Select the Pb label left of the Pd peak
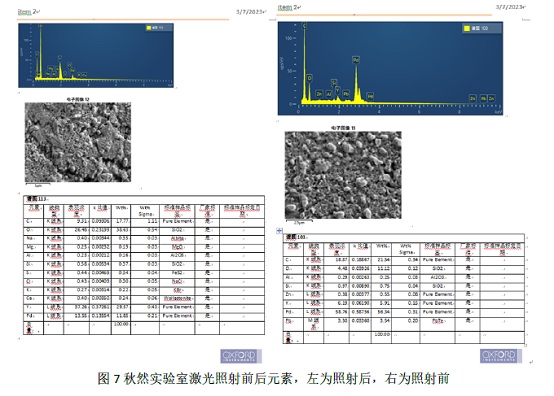554x396 pixels. (x=346, y=94)
